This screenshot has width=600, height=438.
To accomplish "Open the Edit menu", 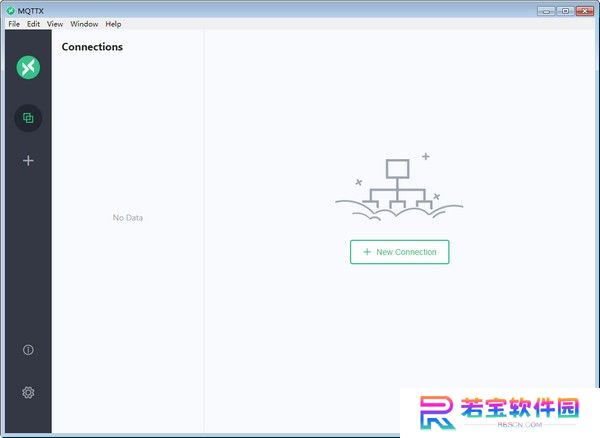I will (33, 24).
